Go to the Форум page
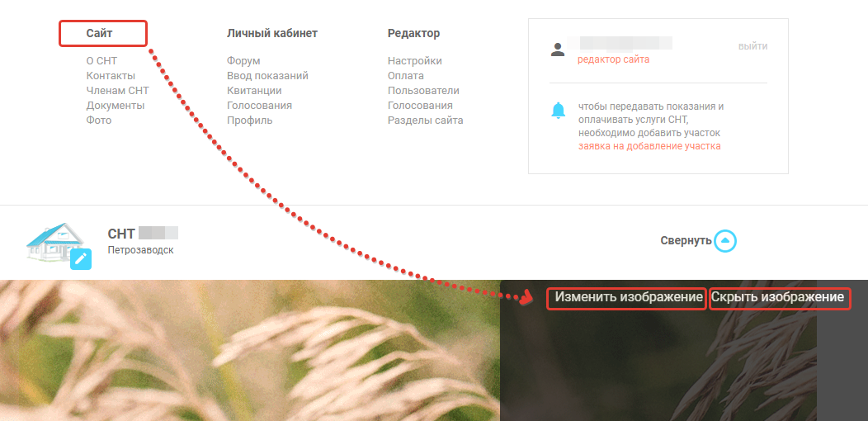 (x=243, y=61)
